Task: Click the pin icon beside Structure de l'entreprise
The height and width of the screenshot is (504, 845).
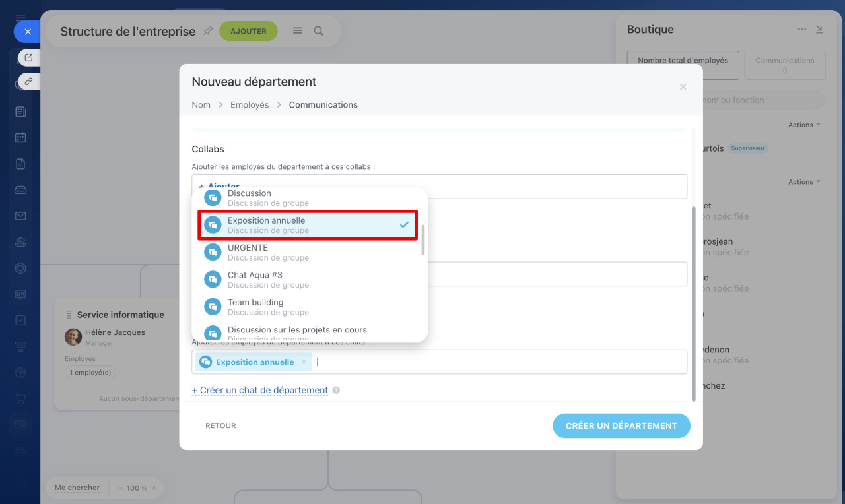Action: point(208,30)
